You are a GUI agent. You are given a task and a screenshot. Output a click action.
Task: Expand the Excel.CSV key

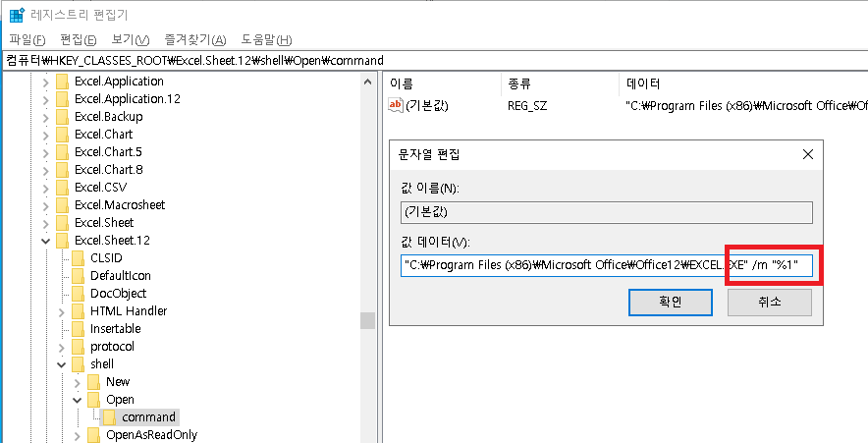click(x=46, y=188)
